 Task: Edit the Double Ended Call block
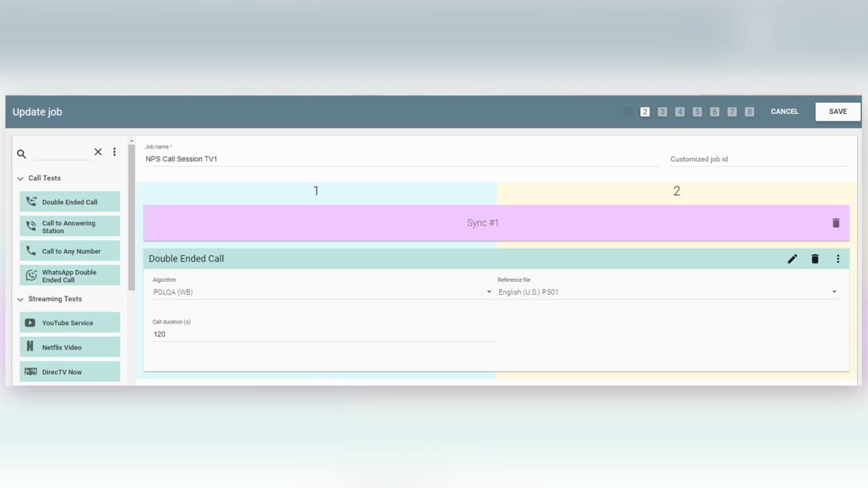point(792,258)
